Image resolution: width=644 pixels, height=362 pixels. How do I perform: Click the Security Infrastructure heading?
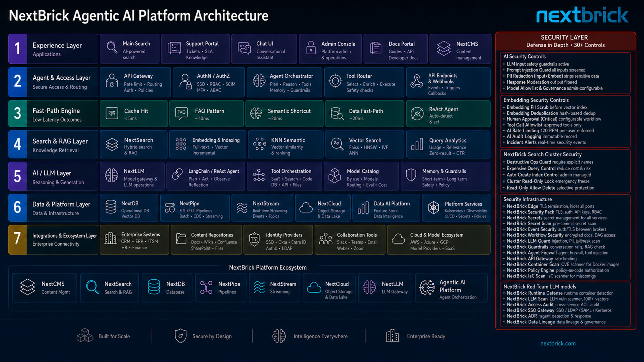coord(527,199)
